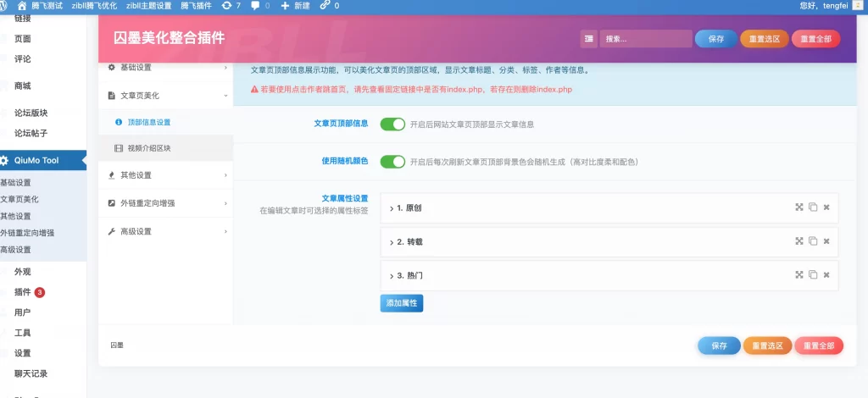This screenshot has width=868, height=398.
Task: Click the paint icon beside 其他设置
Action: point(111,175)
